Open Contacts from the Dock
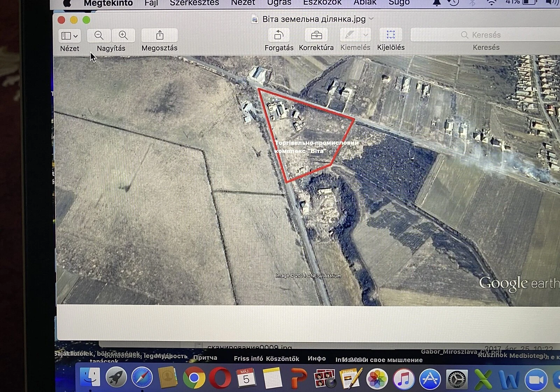The width and height of the screenshot is (560, 392). click(x=168, y=378)
